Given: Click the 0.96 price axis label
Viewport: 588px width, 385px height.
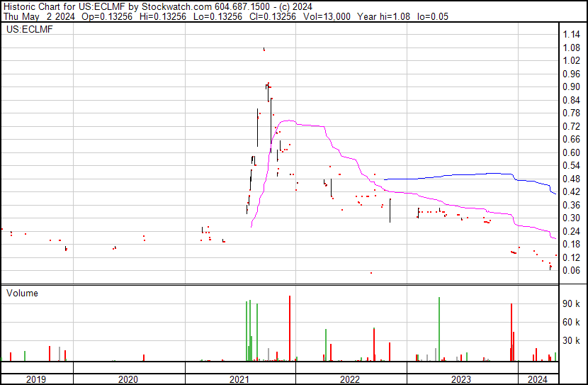Looking at the screenshot, I should pos(572,74).
